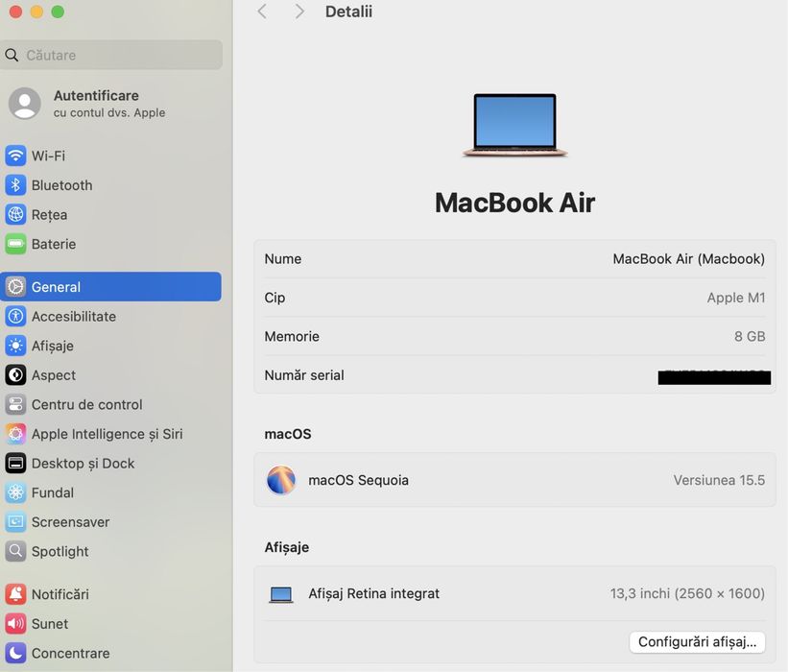Open the Notificări bell icon
Viewport: 788px width, 672px height.
(x=15, y=594)
